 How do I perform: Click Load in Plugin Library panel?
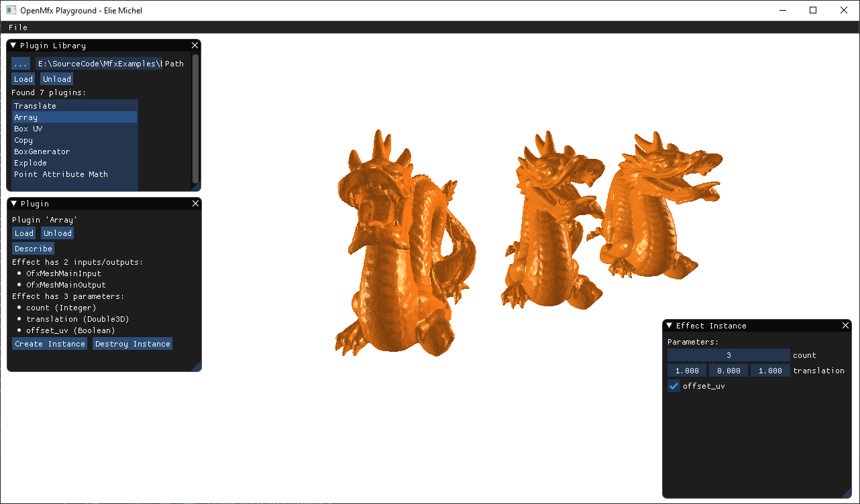[x=23, y=79]
